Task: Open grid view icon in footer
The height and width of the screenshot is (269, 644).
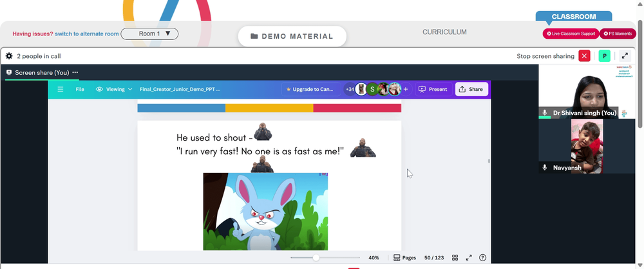Action: click(x=455, y=257)
